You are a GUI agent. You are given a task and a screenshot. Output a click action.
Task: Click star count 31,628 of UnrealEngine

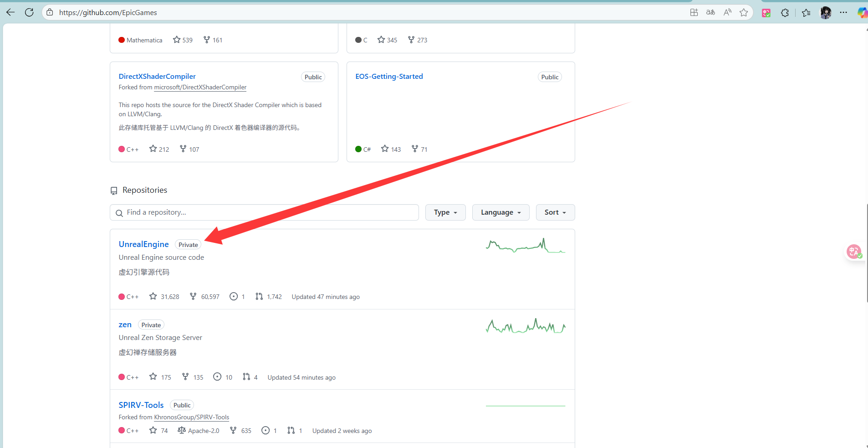[x=164, y=297]
